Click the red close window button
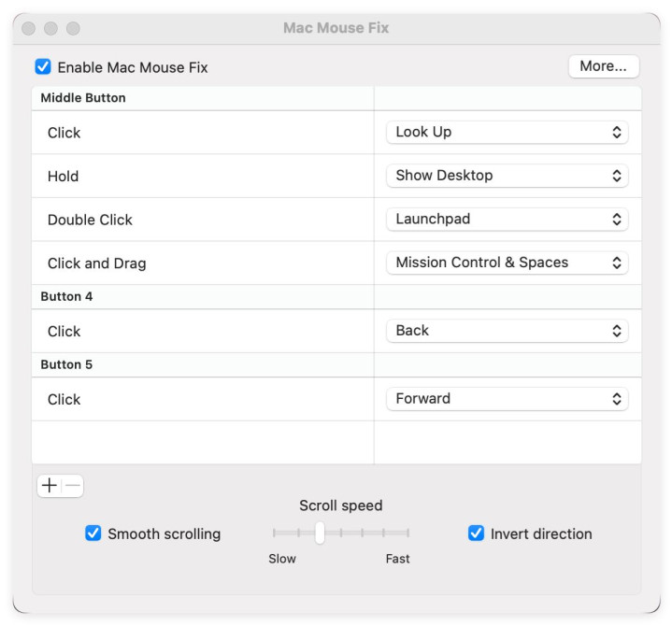The height and width of the screenshot is (626, 672). click(x=29, y=29)
